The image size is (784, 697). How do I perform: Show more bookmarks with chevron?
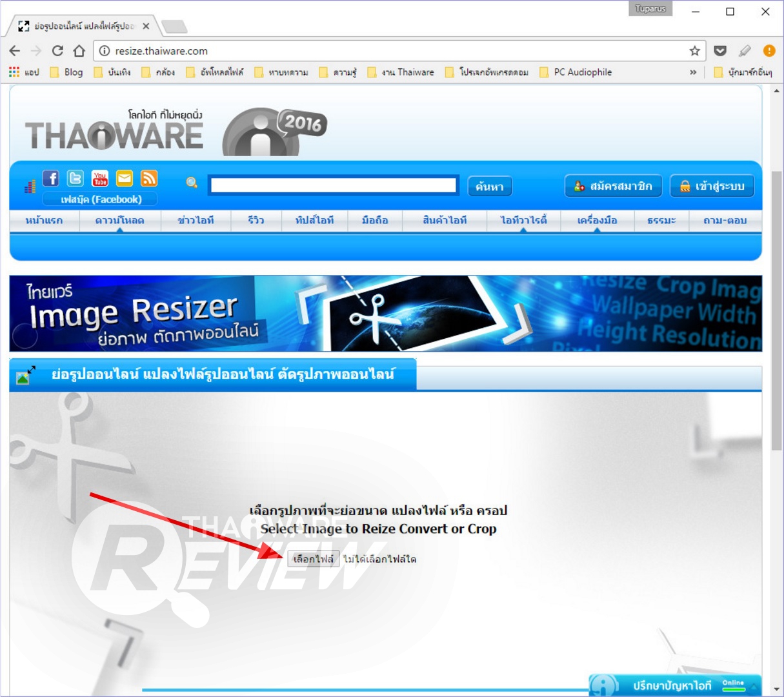pos(693,72)
